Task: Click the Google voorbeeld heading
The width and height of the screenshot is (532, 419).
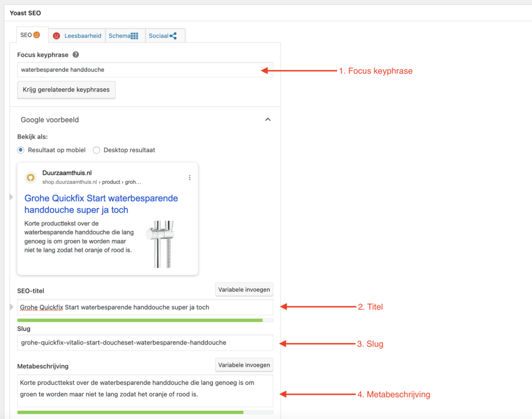Action: (x=50, y=119)
